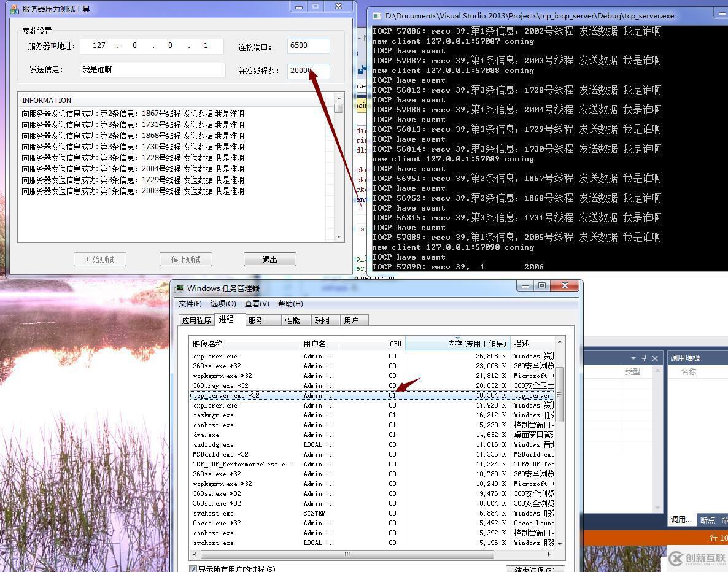The height and width of the screenshot is (572, 728).
Task: Open the Visual Studio panel dropdown arrow
Action: [633, 358]
